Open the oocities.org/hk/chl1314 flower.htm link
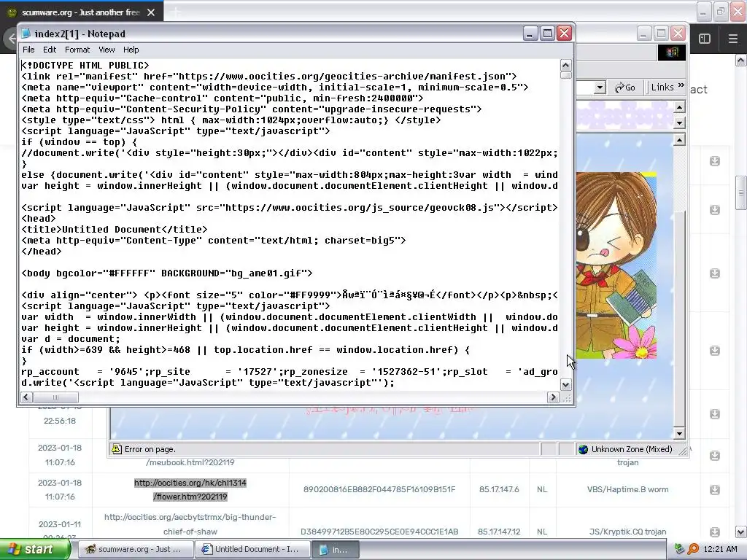 (x=190, y=489)
